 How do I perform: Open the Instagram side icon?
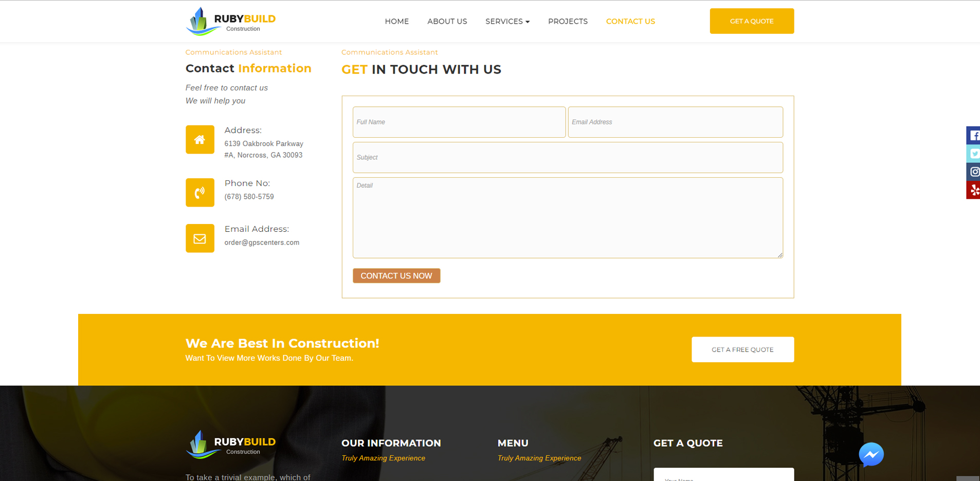973,172
